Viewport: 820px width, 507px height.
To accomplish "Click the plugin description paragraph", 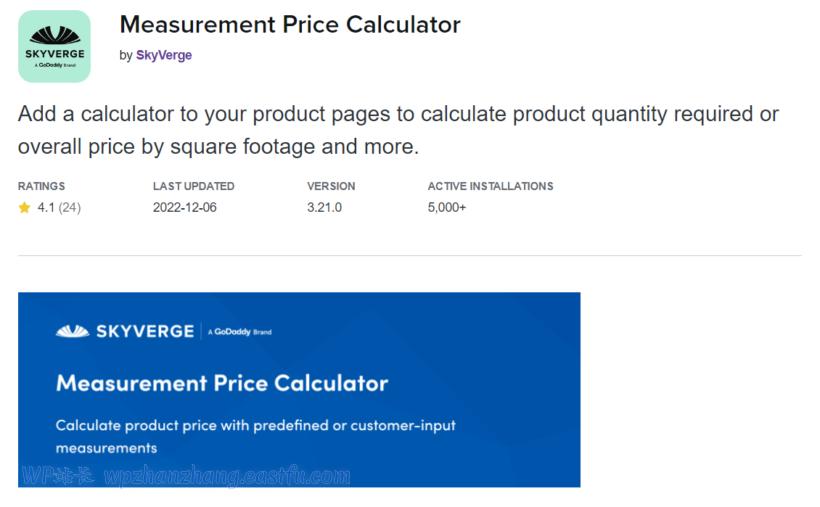I will coord(397,130).
